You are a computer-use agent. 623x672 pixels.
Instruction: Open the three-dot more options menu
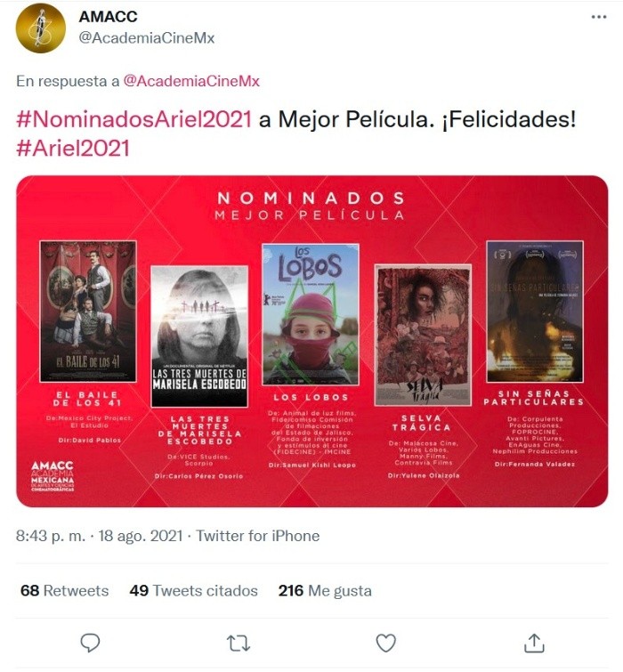[599, 17]
